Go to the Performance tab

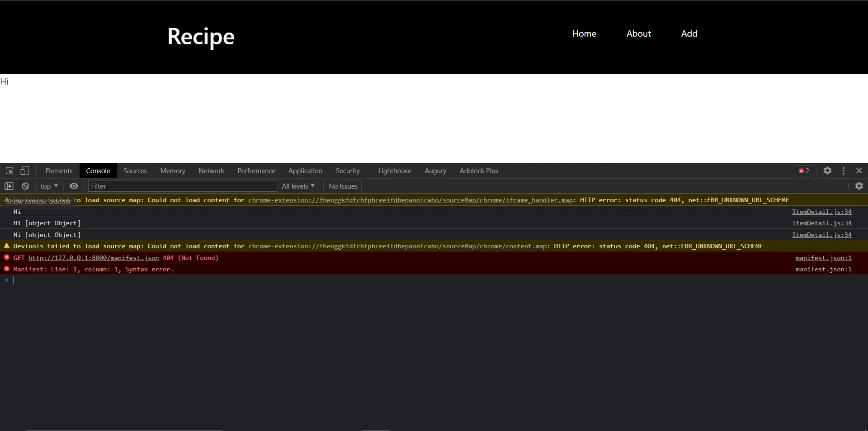256,171
